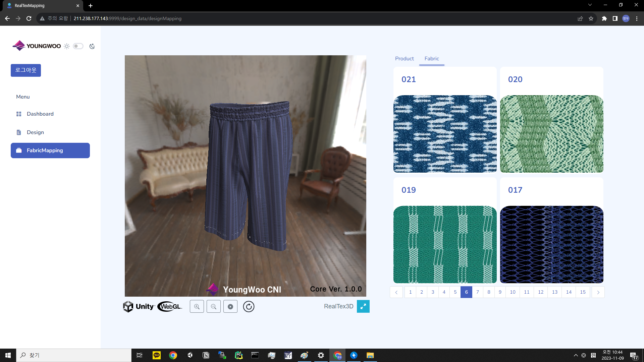Screen dimensions: 644x362
Task: Open browser extensions puzzle icon
Action: pos(604,18)
